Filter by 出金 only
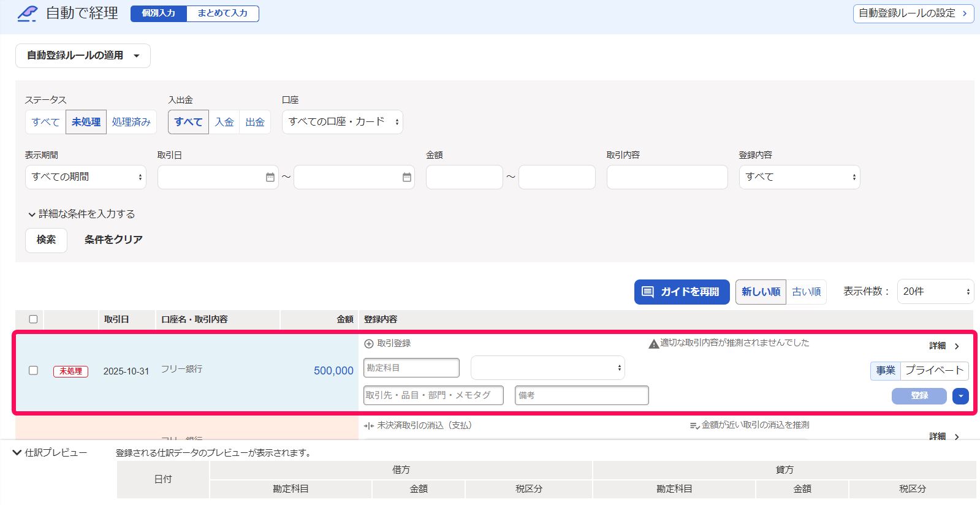 pos(255,122)
